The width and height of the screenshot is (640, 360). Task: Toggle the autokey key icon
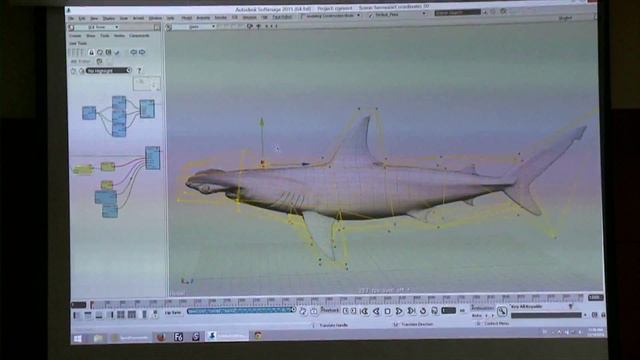click(x=502, y=311)
